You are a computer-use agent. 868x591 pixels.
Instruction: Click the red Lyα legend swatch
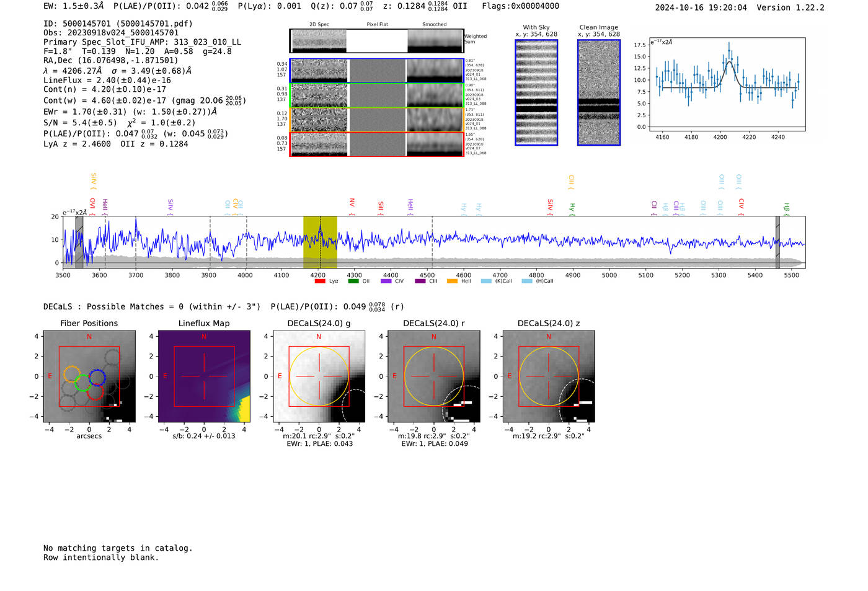click(320, 282)
